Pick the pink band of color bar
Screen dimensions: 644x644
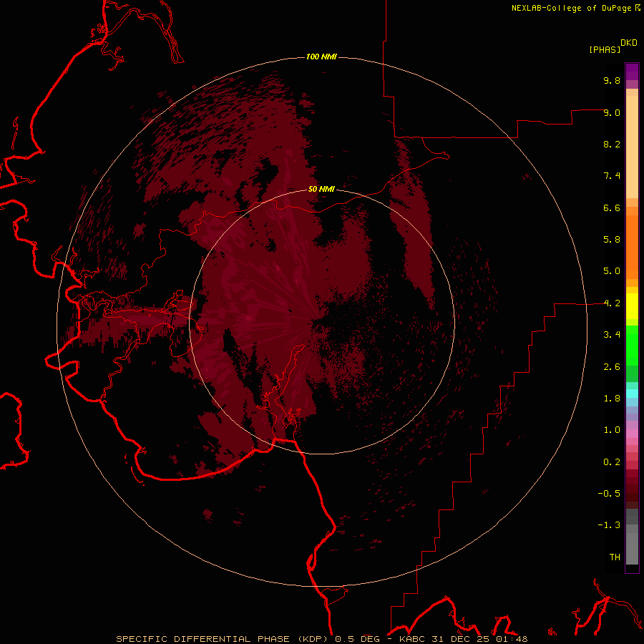pos(632,434)
